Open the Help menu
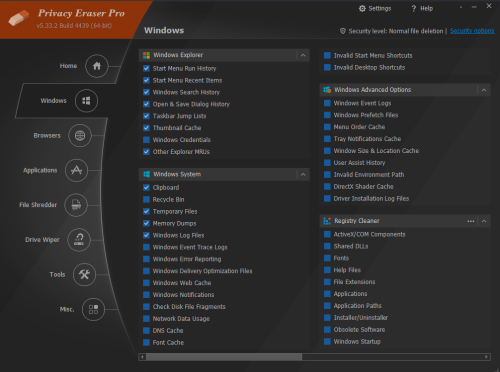500x372 pixels. (422, 9)
